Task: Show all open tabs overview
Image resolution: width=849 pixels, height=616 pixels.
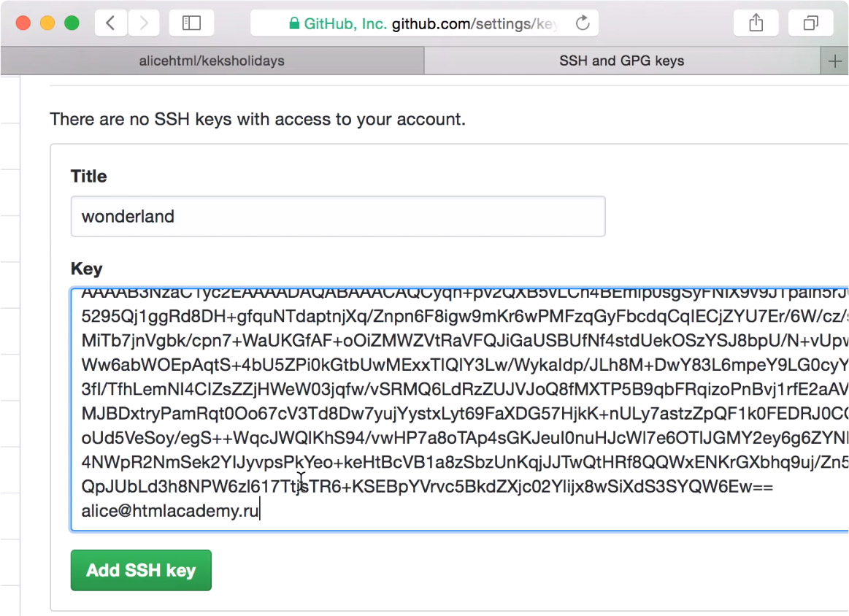Action: click(x=810, y=23)
